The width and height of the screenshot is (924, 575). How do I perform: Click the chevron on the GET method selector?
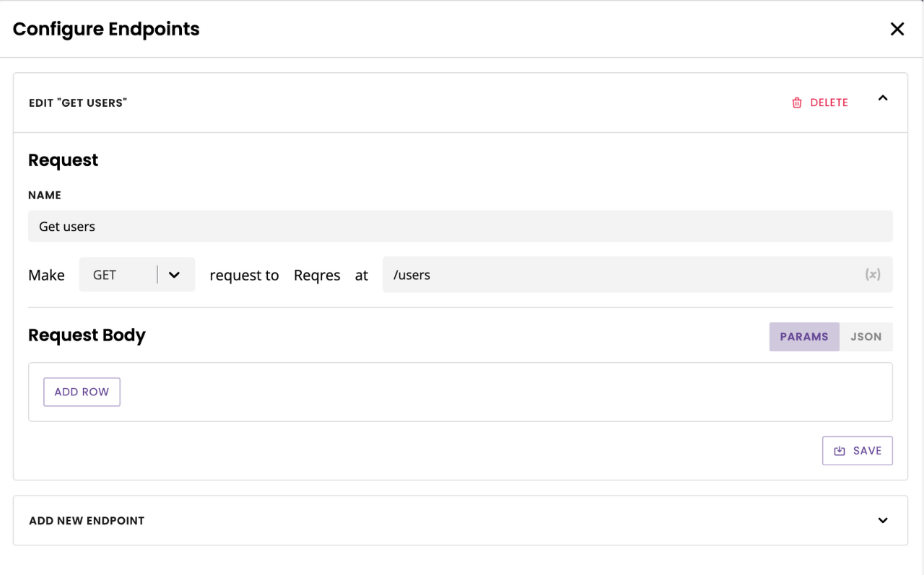click(x=174, y=274)
